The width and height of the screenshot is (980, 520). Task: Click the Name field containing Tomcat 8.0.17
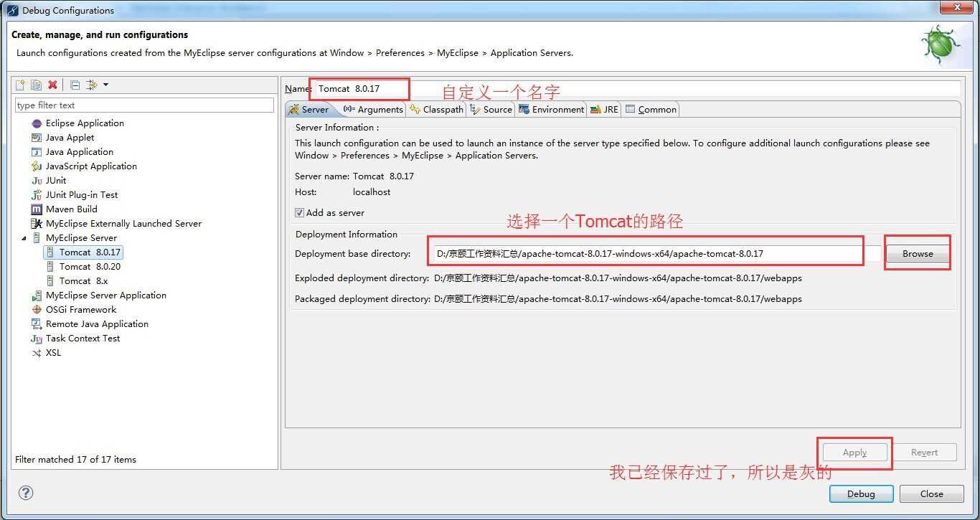point(637,89)
